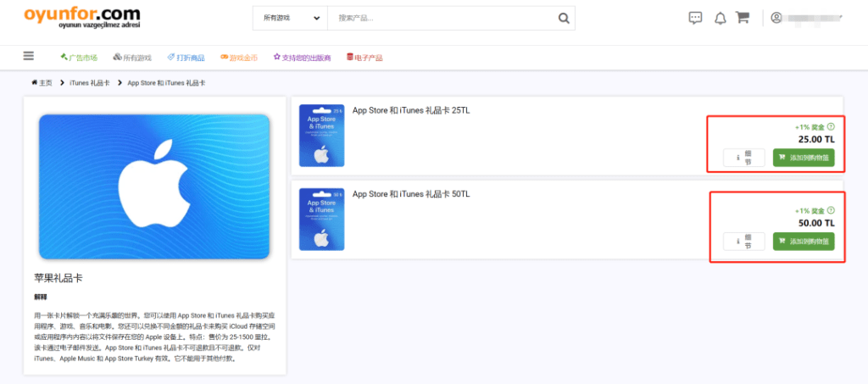Image resolution: width=868 pixels, height=384 pixels.
Task: Click App Store 和 iTunes 礼品卡 breadcrumb
Action: point(167,83)
